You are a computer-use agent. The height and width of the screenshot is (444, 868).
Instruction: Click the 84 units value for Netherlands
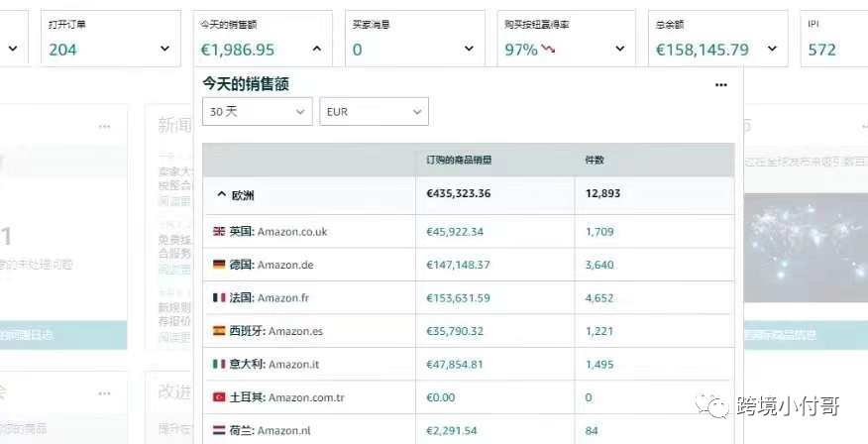pos(592,430)
